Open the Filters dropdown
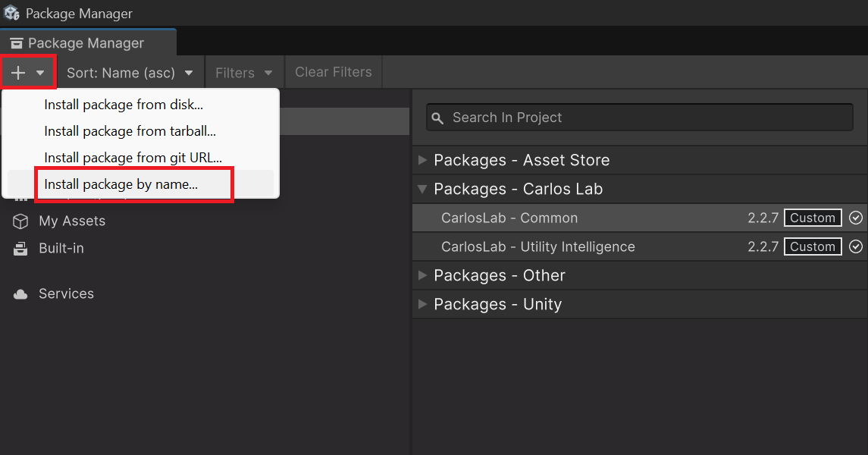 point(244,73)
